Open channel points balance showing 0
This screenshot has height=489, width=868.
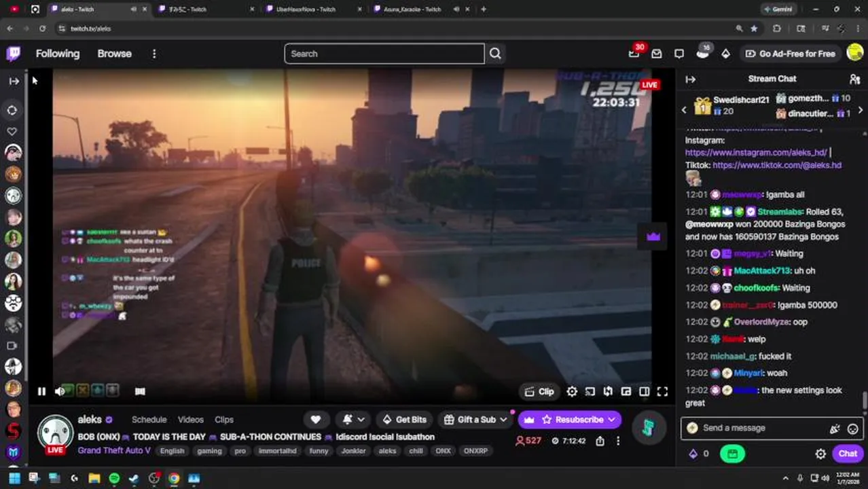(699, 454)
